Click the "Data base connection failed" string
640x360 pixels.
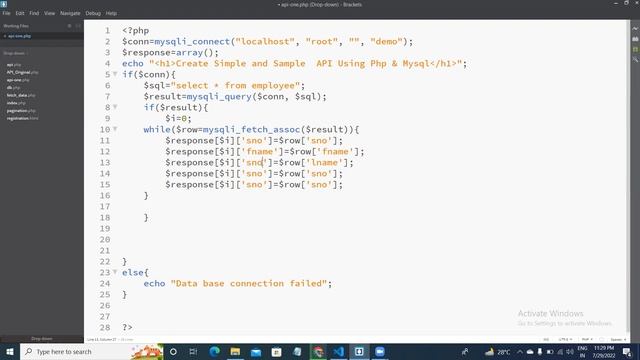[249, 283]
